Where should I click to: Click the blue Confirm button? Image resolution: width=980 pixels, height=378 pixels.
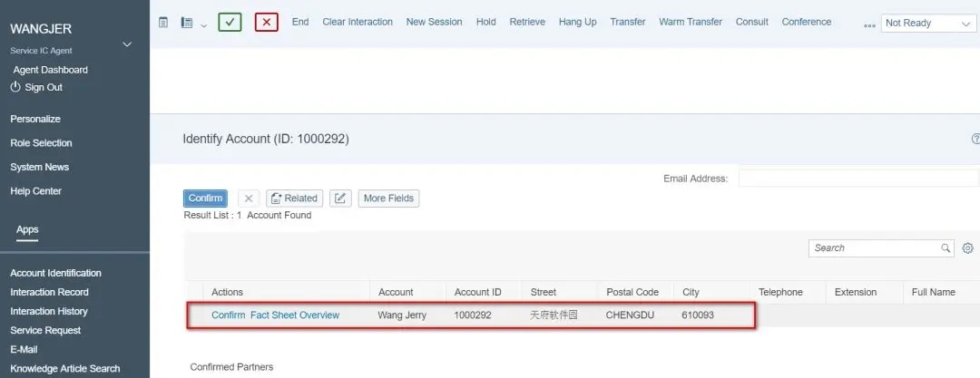click(x=205, y=198)
